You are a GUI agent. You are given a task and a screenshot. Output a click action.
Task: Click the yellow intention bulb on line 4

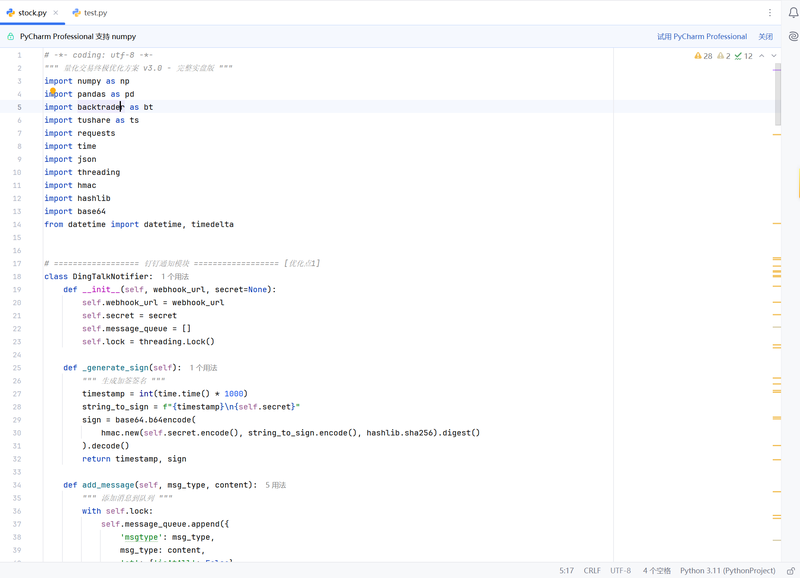[53, 91]
